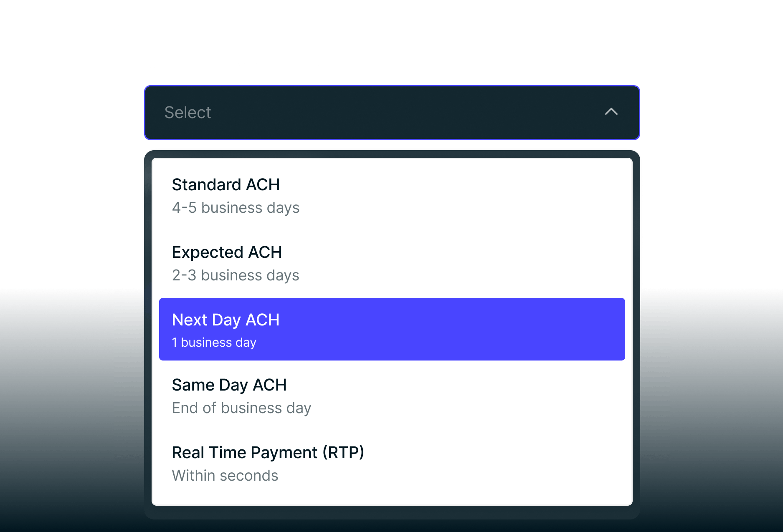Collapse the dropdown with the chevron-up arrow
Image resolution: width=783 pixels, height=532 pixels.
coord(611,112)
